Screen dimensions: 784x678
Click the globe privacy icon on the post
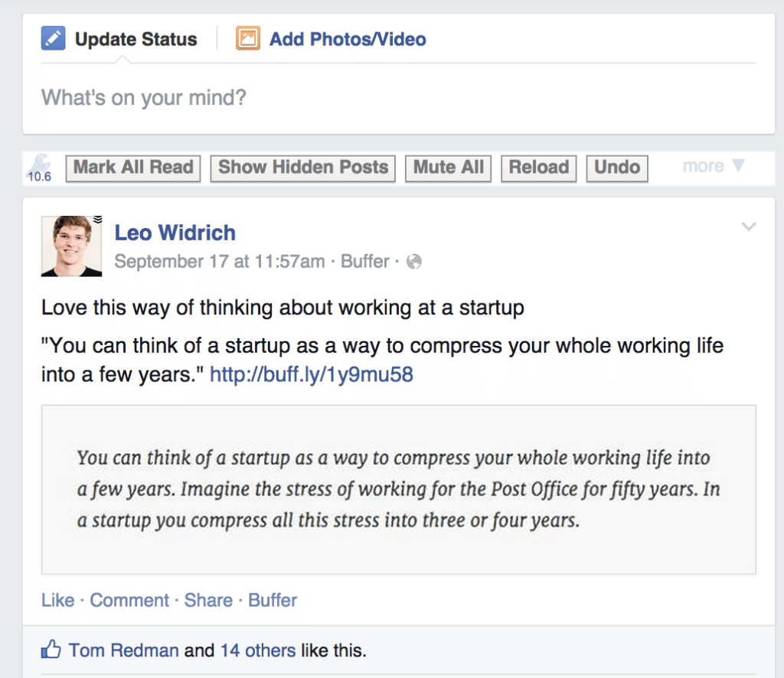(413, 261)
